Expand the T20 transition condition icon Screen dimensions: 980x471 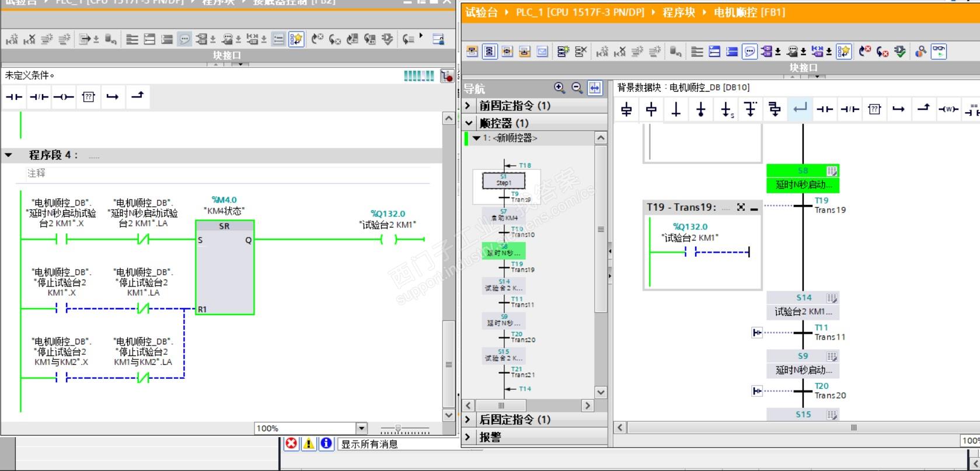pos(757,391)
